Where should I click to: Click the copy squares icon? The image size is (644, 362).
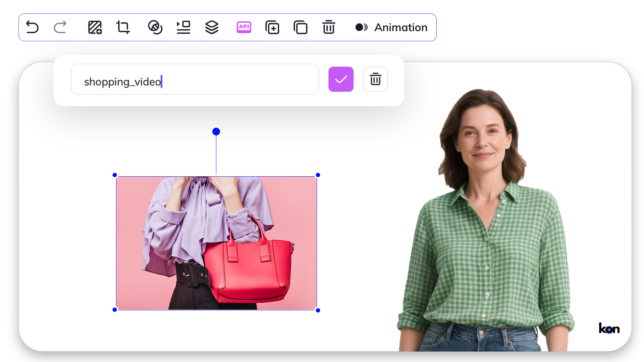pos(300,27)
